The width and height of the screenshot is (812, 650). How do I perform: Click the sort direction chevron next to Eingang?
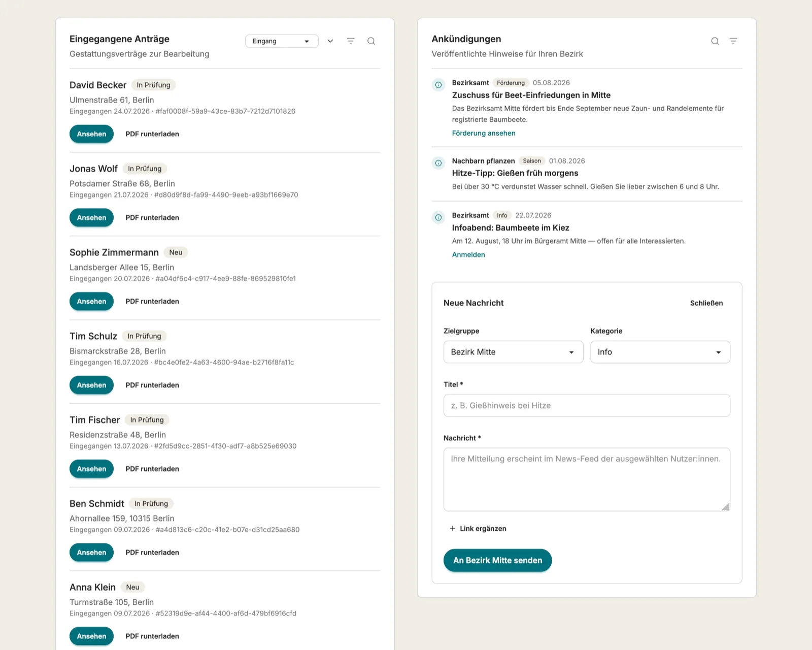click(x=330, y=41)
